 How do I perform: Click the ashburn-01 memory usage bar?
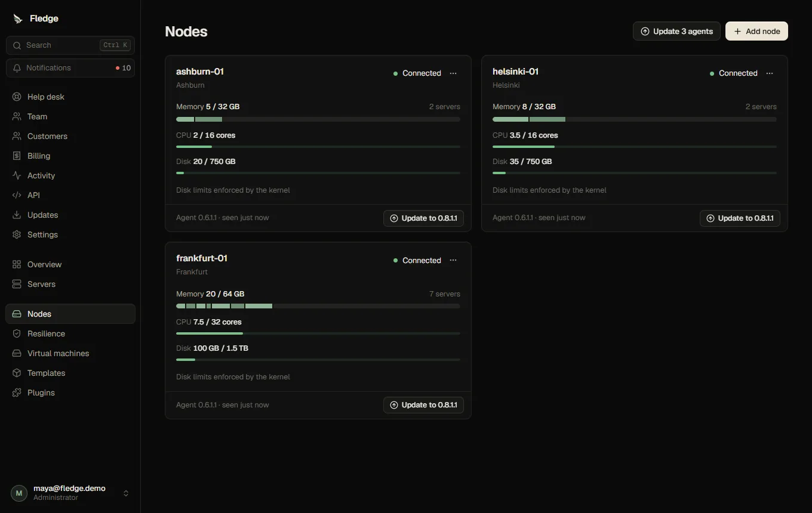(318, 119)
